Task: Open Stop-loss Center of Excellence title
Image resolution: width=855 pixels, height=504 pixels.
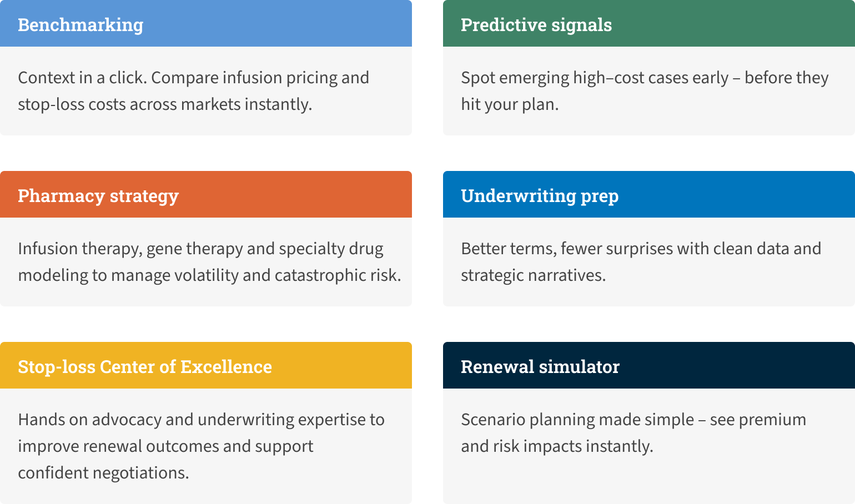Action: coord(145,367)
